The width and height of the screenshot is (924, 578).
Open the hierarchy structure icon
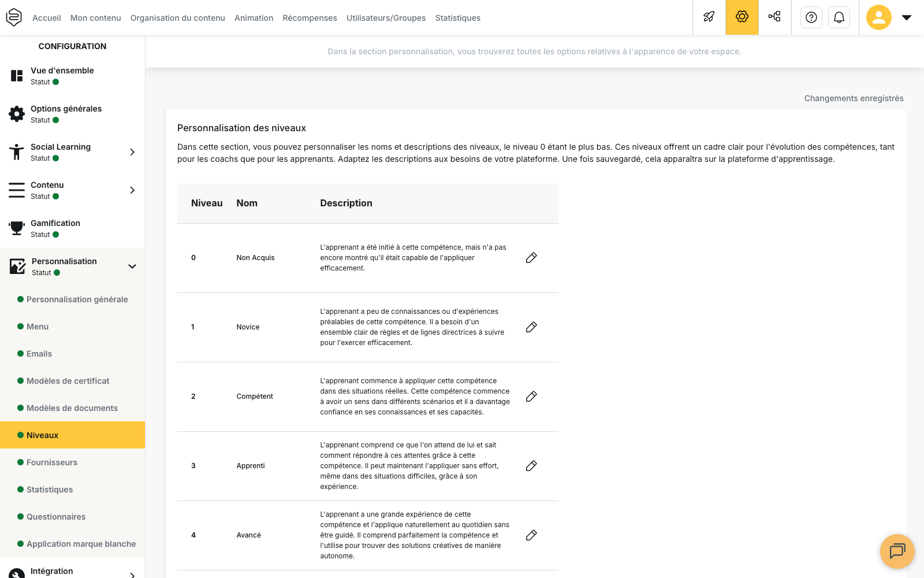(775, 17)
